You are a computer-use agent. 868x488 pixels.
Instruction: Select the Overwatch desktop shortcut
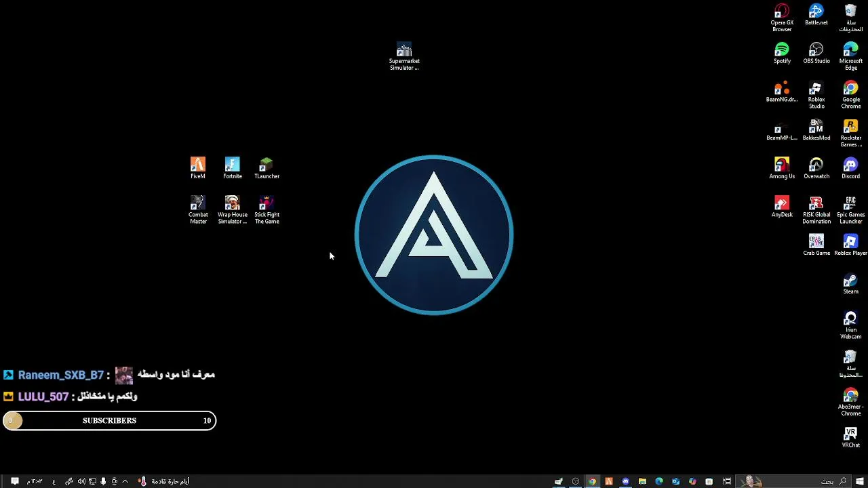816,169
